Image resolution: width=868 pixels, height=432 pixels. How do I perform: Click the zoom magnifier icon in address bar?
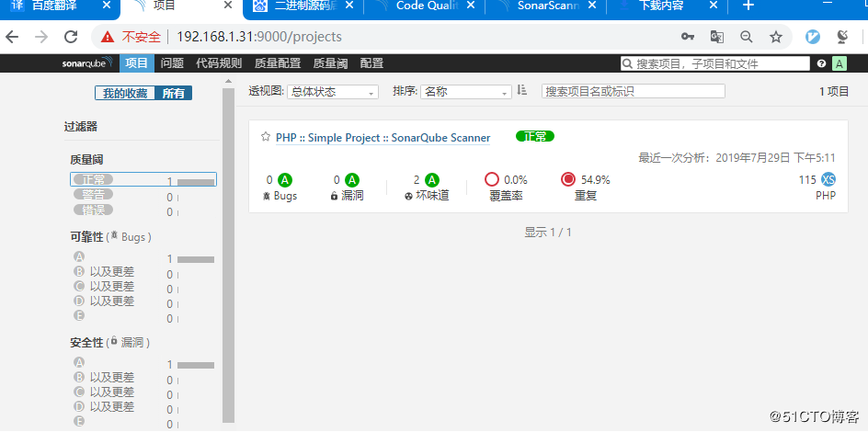pos(747,37)
